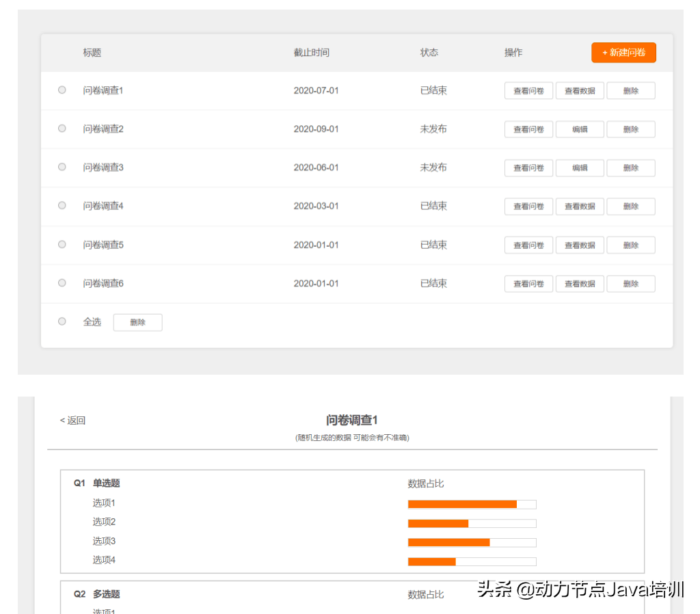Click the 标题 column header
Viewport: 700px width, 614px height.
tap(92, 52)
